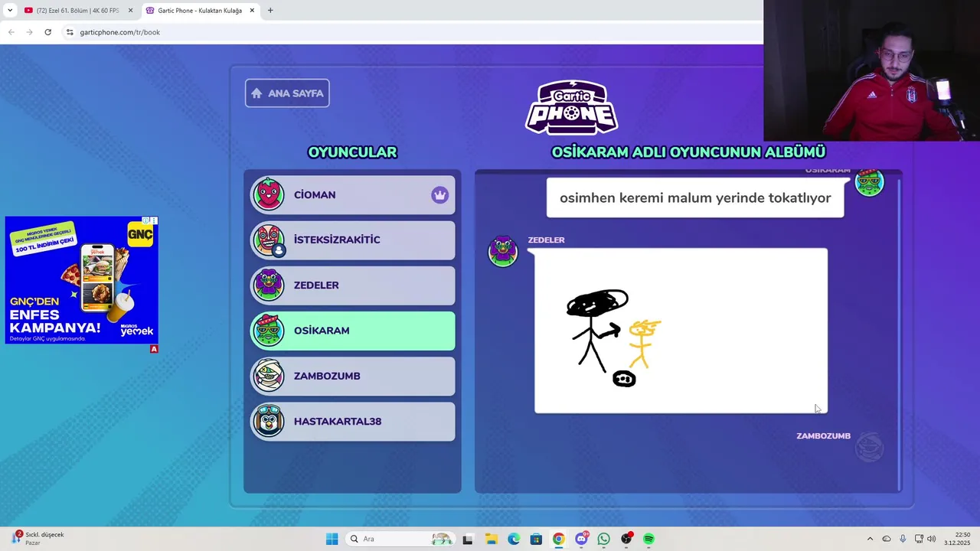Click İSTEKSİZRAKİTİC's avatar icon
This screenshot has height=551, width=980.
(x=269, y=240)
